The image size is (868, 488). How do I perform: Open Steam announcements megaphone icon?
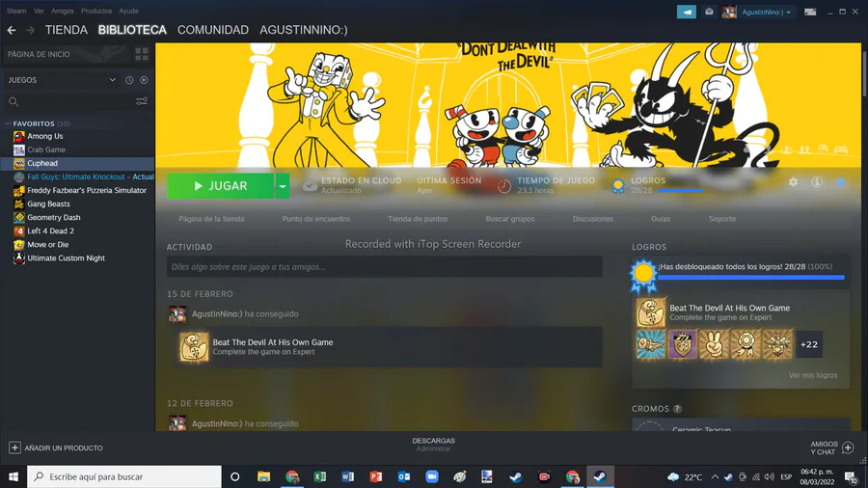pyautogui.click(x=687, y=12)
